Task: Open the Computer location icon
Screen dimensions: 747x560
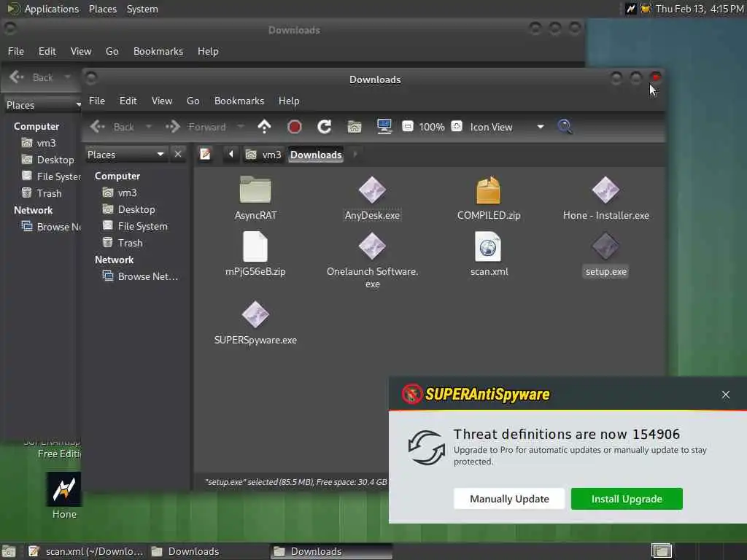Action: coord(384,127)
